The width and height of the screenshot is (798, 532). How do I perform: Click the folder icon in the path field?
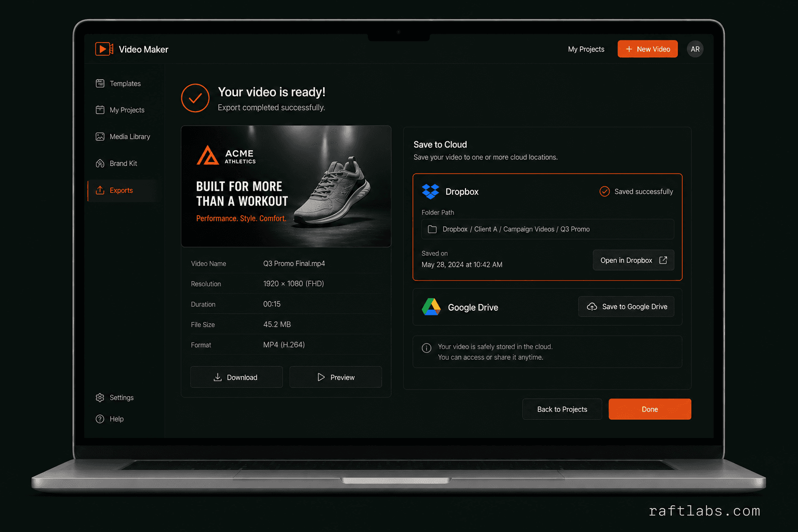[x=432, y=229]
